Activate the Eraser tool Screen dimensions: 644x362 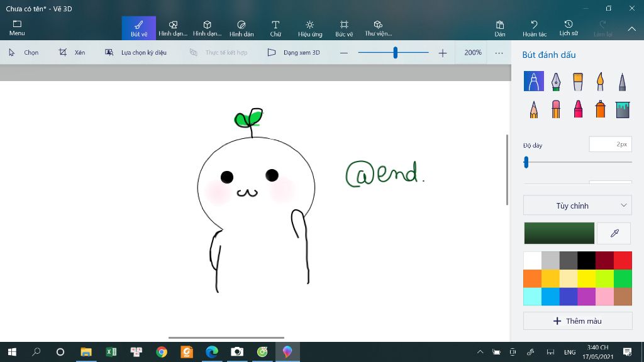(x=556, y=109)
